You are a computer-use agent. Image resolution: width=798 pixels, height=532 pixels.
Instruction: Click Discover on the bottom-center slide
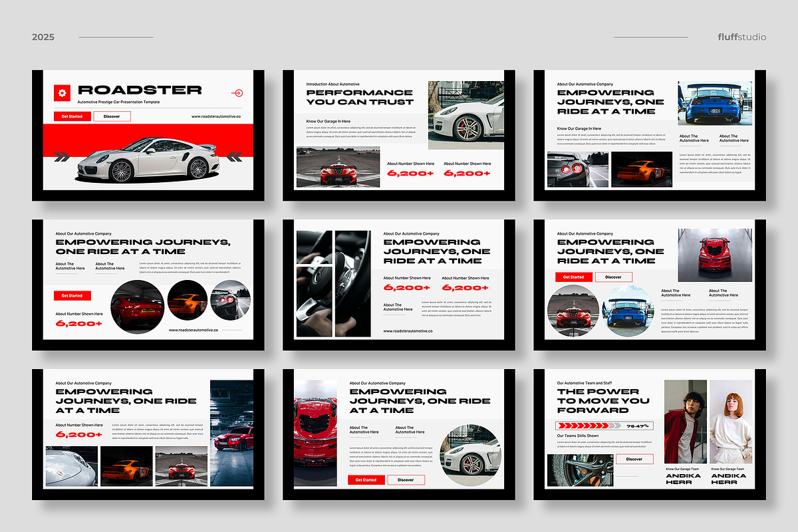click(406, 479)
